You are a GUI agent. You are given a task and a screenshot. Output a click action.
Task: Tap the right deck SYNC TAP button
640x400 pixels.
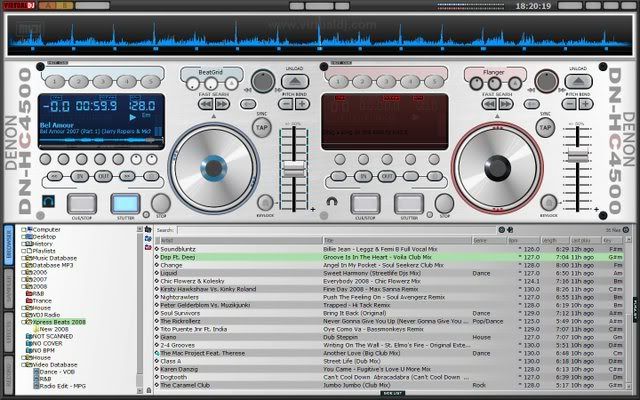click(545, 127)
